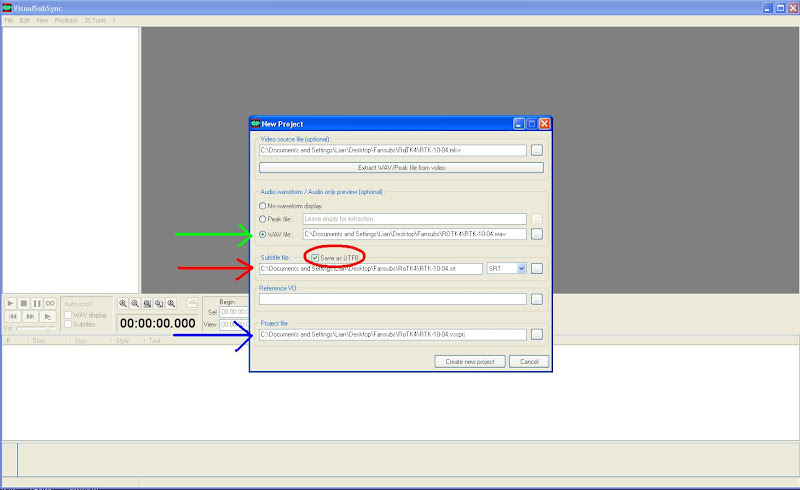
Task: Adjust the Vol volume slider
Action: click(x=36, y=329)
